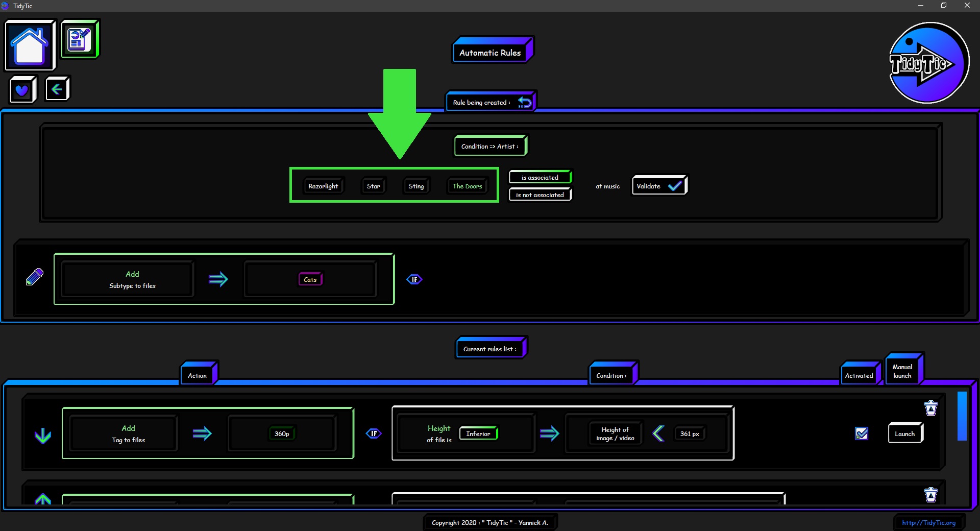The image size is (980, 531).
Task: Go back with the left arrow icon
Action: pos(57,89)
